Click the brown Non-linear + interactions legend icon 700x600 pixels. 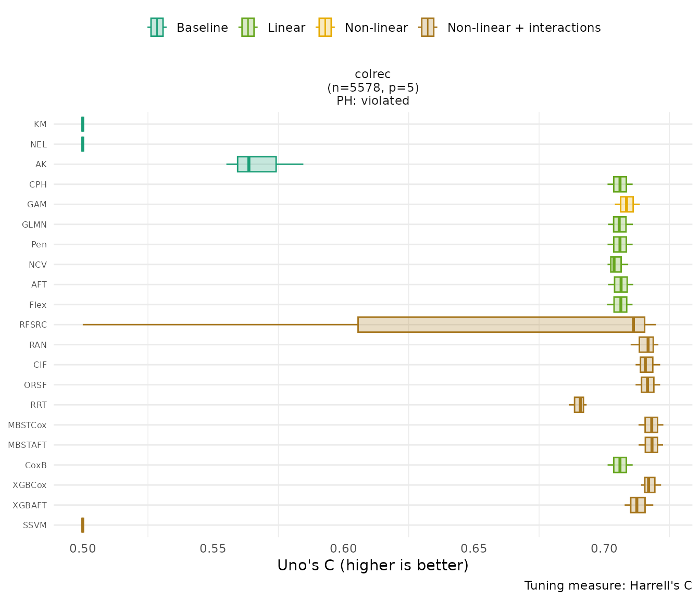click(428, 28)
